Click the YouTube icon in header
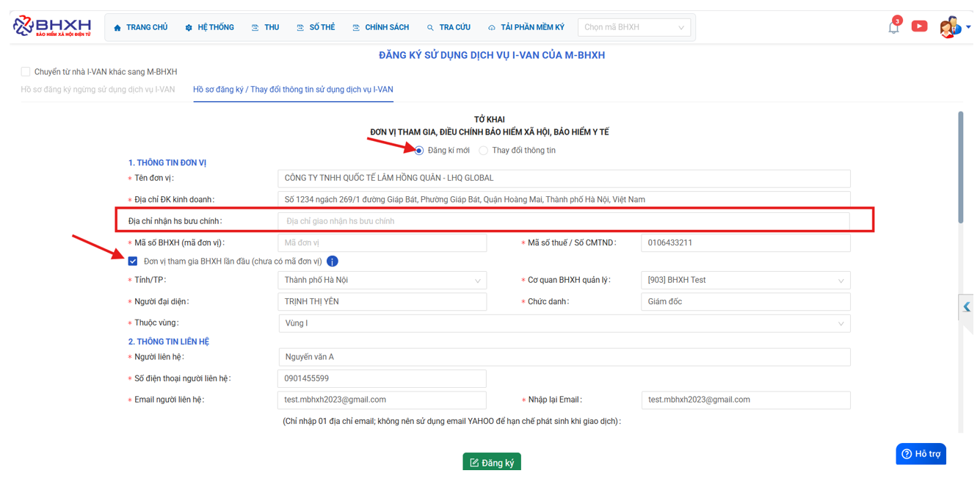The width and height of the screenshot is (980, 490). click(919, 26)
